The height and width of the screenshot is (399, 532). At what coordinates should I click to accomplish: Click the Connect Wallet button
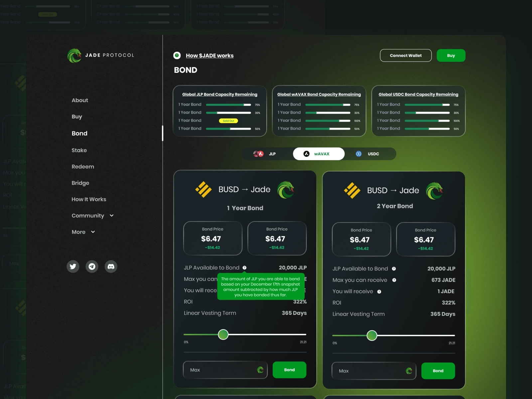[x=406, y=56]
